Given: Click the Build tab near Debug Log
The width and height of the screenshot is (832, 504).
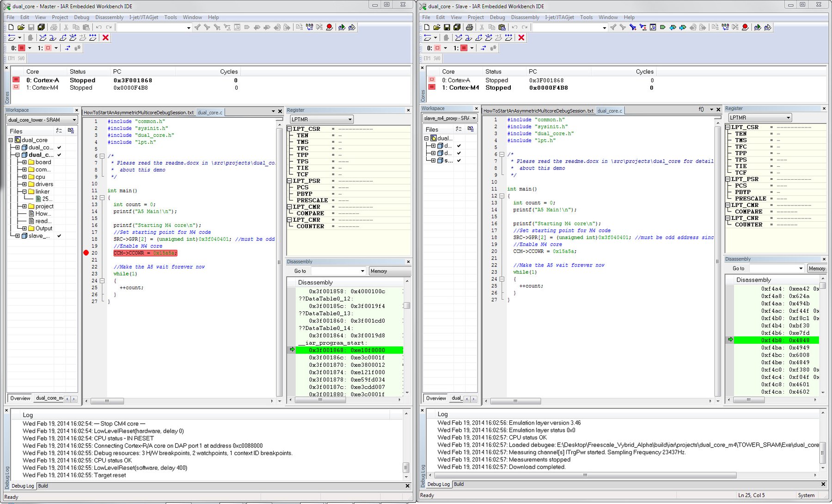Looking at the screenshot, I should coord(43,486).
